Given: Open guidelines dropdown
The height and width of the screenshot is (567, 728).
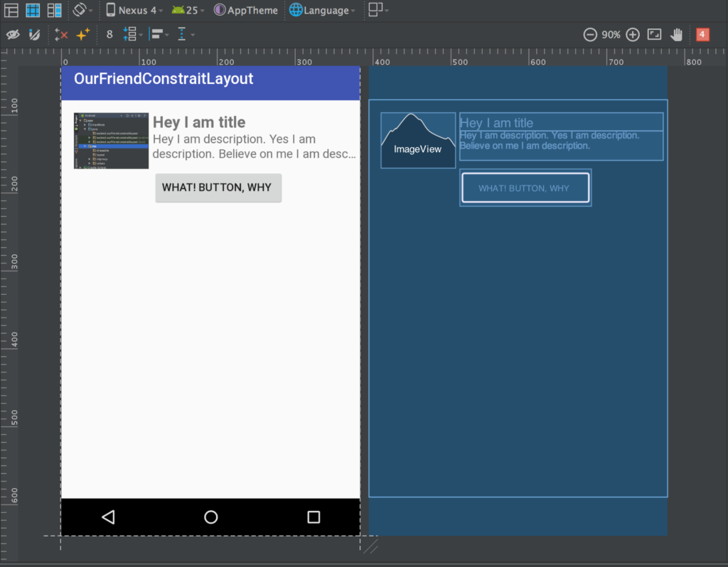Looking at the screenshot, I should tap(186, 34).
